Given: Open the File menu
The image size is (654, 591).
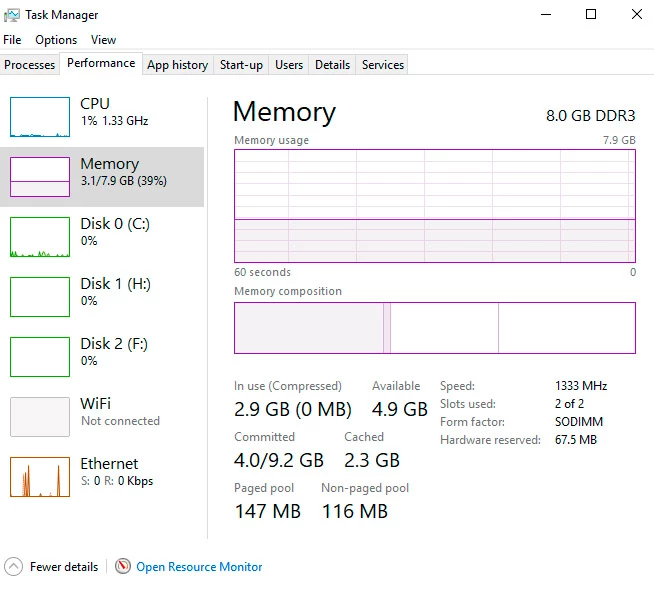Looking at the screenshot, I should tap(12, 40).
